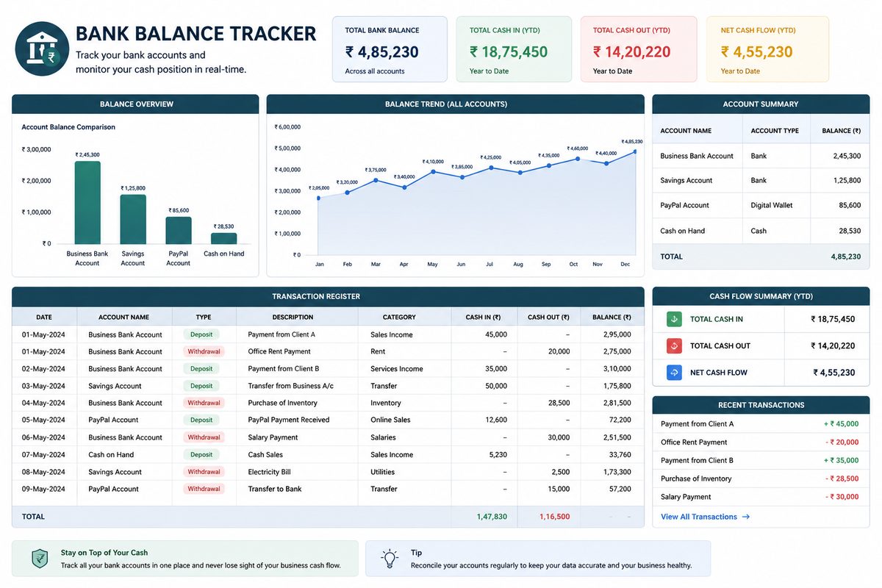
Task: Click the 09-May-2024 date cell
Action: [x=43, y=489]
